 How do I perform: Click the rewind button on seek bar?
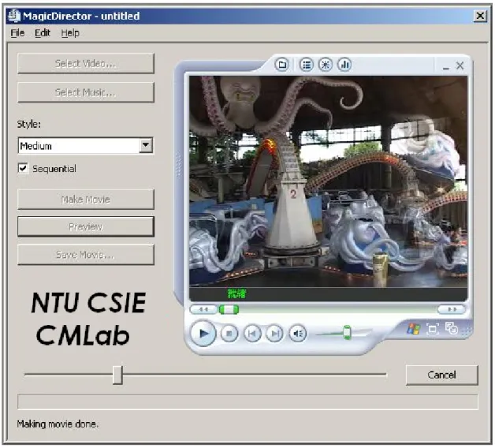point(203,309)
